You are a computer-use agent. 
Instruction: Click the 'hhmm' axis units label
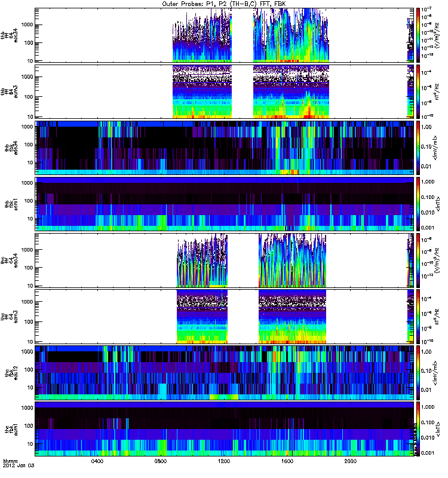(10, 461)
